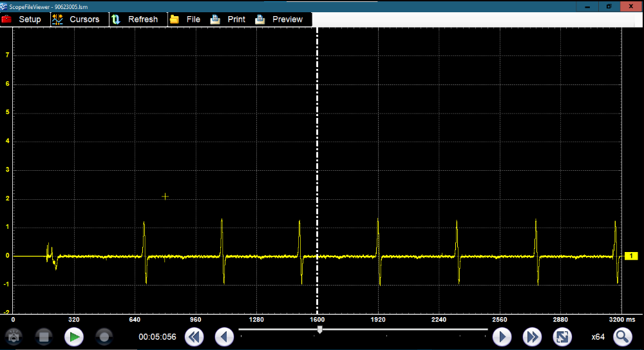Click the magnifying glass zoom icon
This screenshot has height=350, width=644.
click(x=623, y=336)
